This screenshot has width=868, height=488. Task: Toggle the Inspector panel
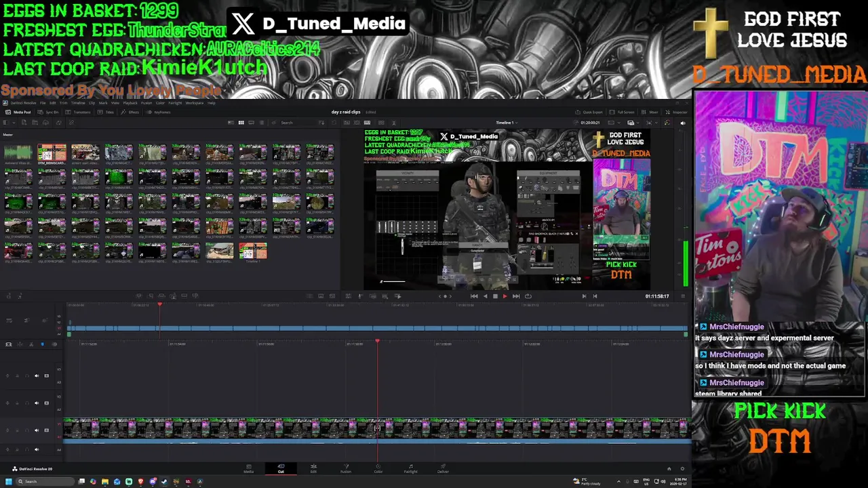point(676,113)
